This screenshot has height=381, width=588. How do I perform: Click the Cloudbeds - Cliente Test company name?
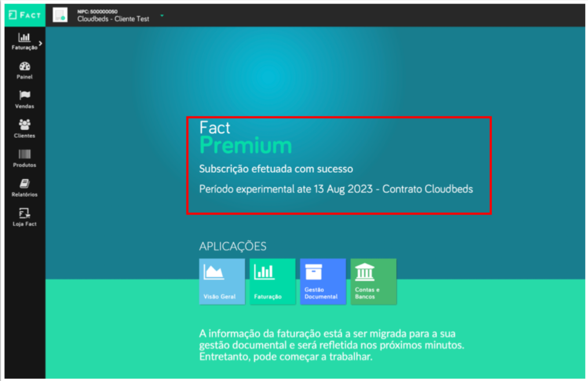point(113,19)
